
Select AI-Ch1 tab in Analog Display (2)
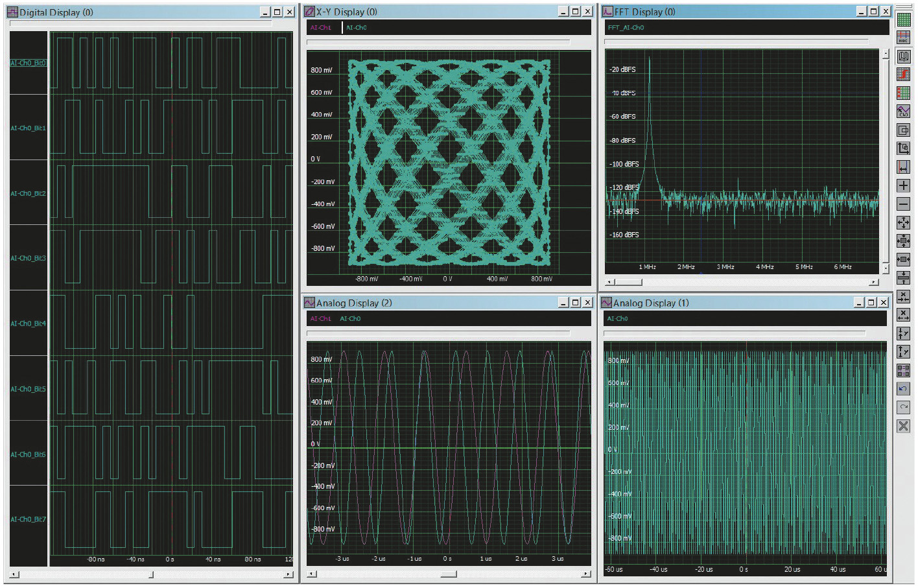[321, 318]
